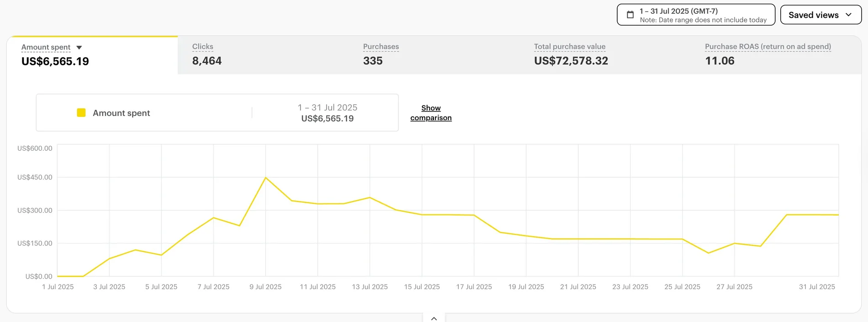This screenshot has height=322, width=868.
Task: Click the Amount spent legend label
Action: (x=121, y=113)
